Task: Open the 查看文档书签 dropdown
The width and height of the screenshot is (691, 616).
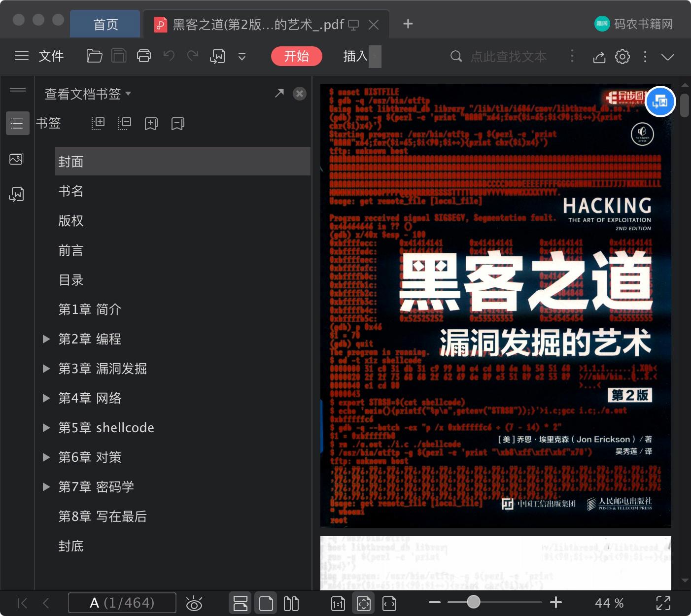Action: coord(88,94)
